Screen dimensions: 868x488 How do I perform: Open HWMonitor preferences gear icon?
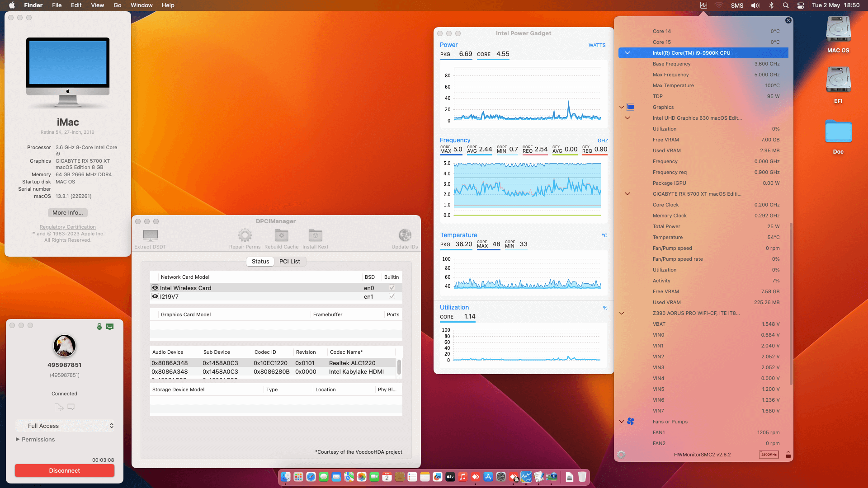[621, 455]
